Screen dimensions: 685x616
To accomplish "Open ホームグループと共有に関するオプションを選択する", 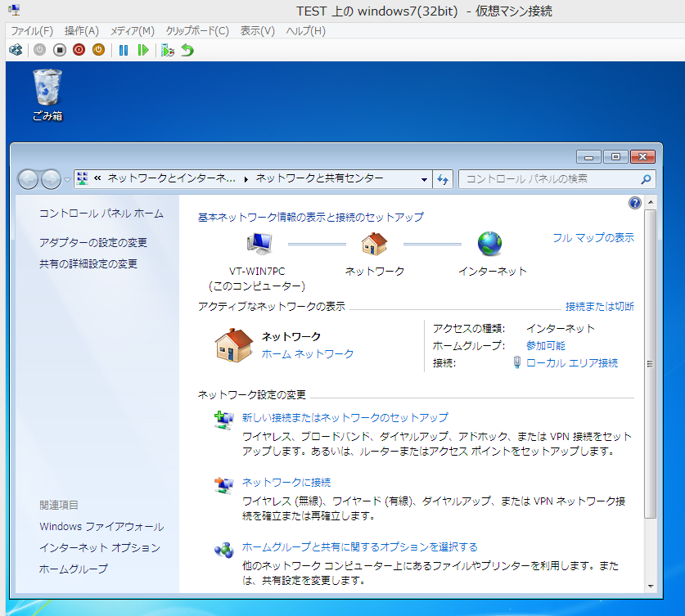I will (x=360, y=547).
